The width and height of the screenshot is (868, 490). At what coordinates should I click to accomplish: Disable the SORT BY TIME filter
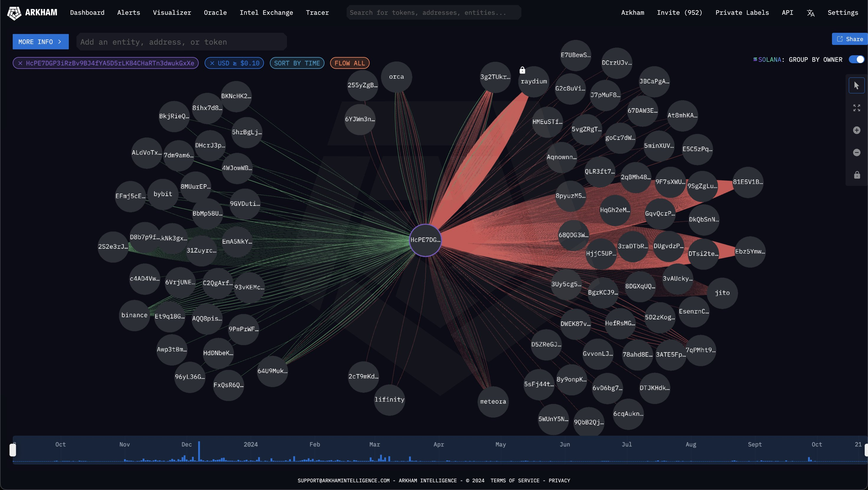[297, 63]
